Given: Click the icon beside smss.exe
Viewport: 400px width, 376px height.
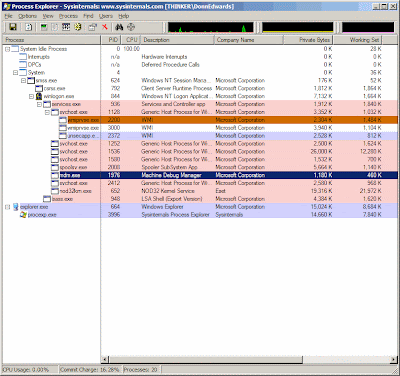Looking at the screenshot, I should [x=31, y=80].
